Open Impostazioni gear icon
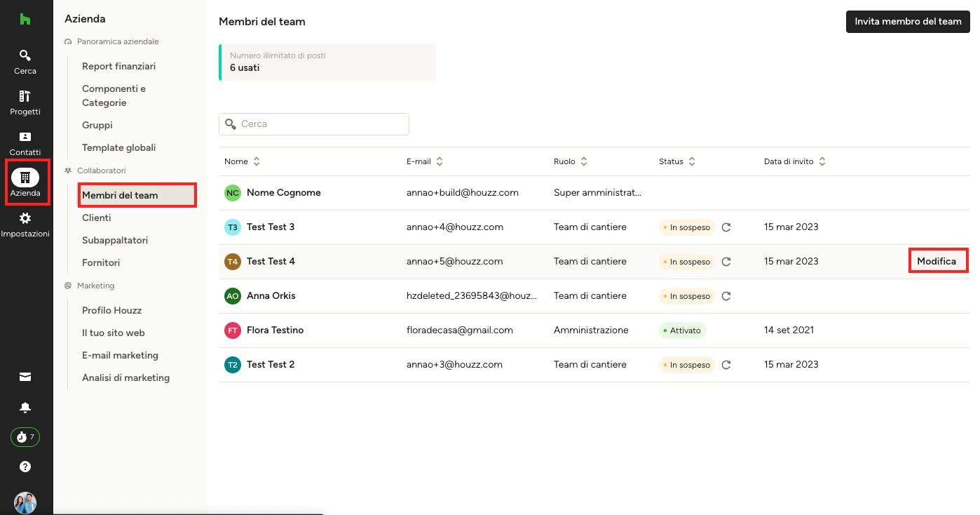The height and width of the screenshot is (515, 980). (x=25, y=218)
